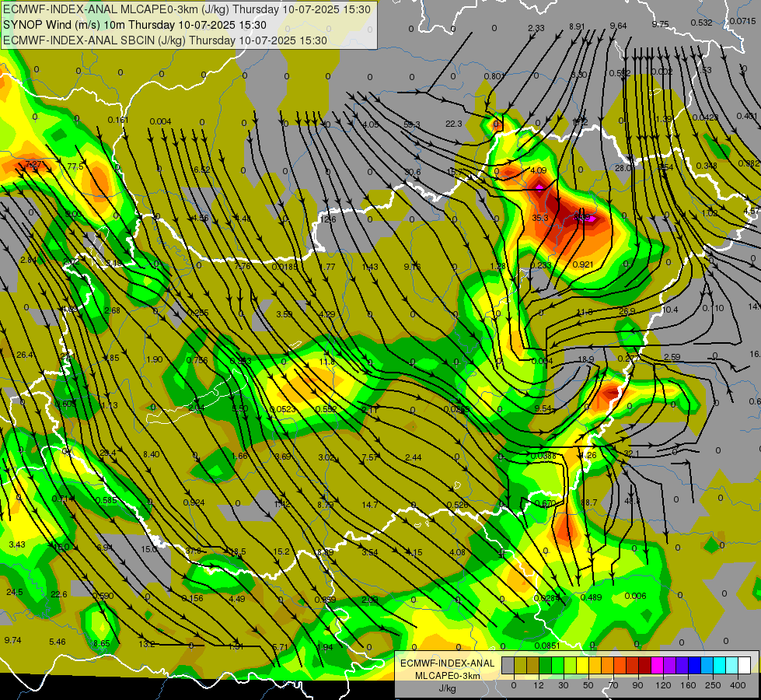Click legend title ECMWF-INDEX-ANAL
Image resolution: width=761 pixels, height=700 pixels.
tap(447, 663)
